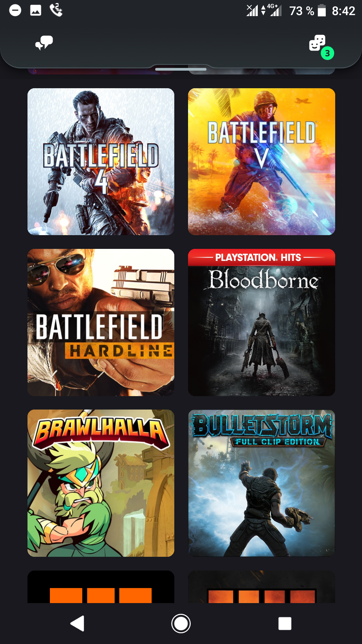362x644 pixels.
Task: Open the dice icon with badge 3
Action: point(317,43)
